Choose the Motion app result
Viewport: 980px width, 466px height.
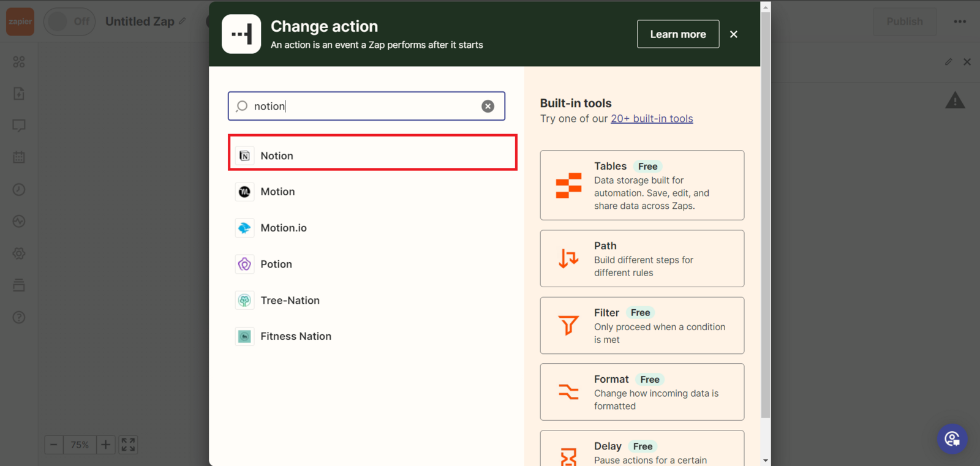277,192
